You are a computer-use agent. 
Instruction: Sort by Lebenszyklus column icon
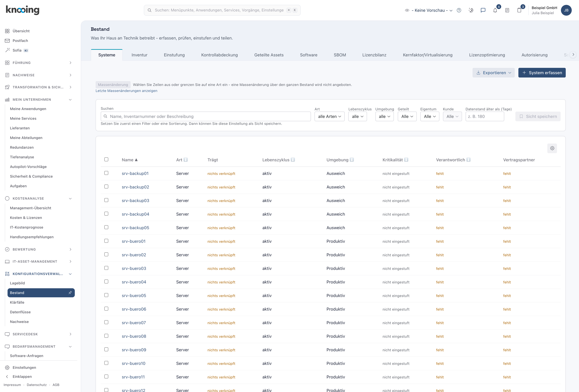point(293,160)
